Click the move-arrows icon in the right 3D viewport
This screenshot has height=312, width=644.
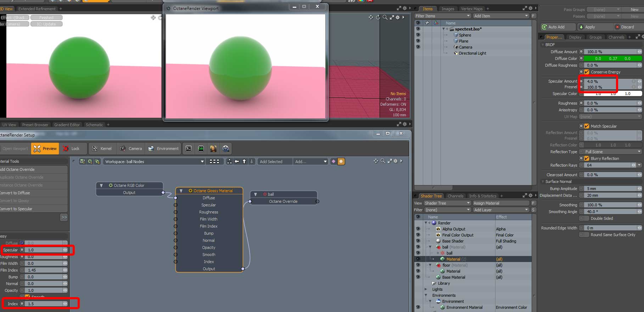click(371, 17)
